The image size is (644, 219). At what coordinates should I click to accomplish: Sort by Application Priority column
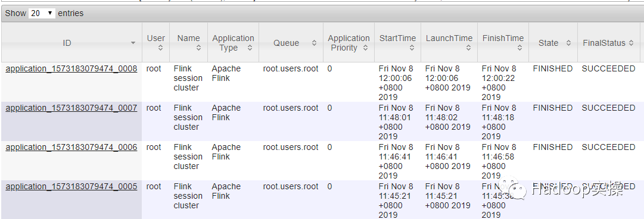(349, 43)
